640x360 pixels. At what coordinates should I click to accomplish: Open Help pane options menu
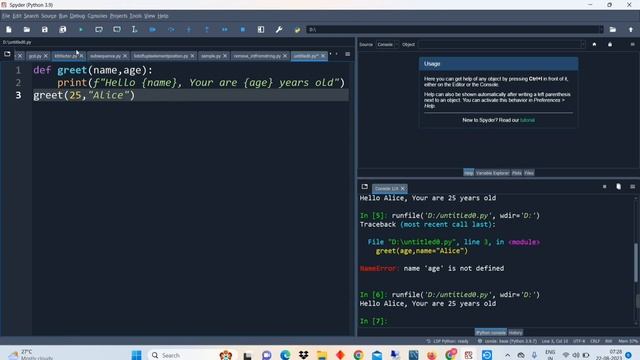point(632,44)
